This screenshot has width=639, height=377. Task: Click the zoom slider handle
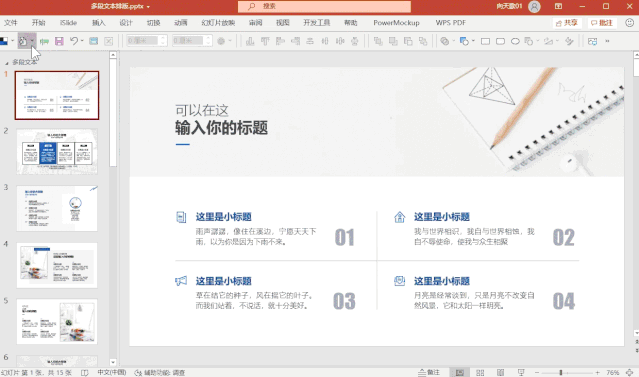coord(561,373)
